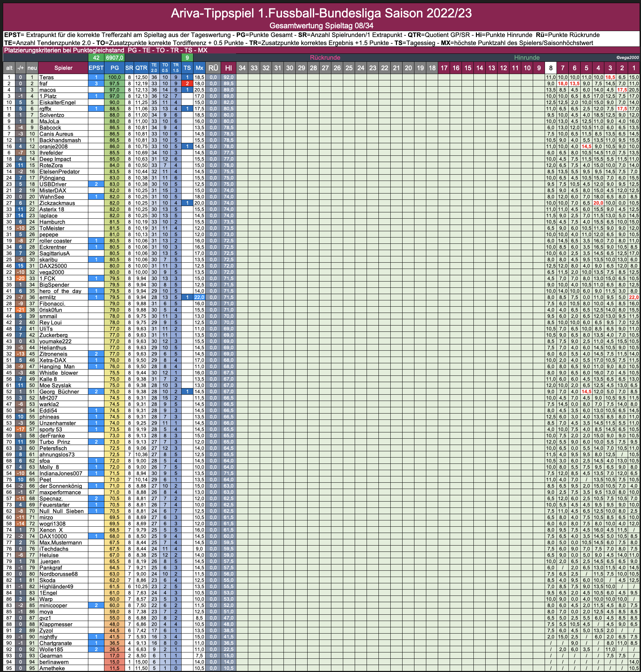The image size is (641, 672).
Task: Click the 'QTR' column header
Action: [141, 68]
